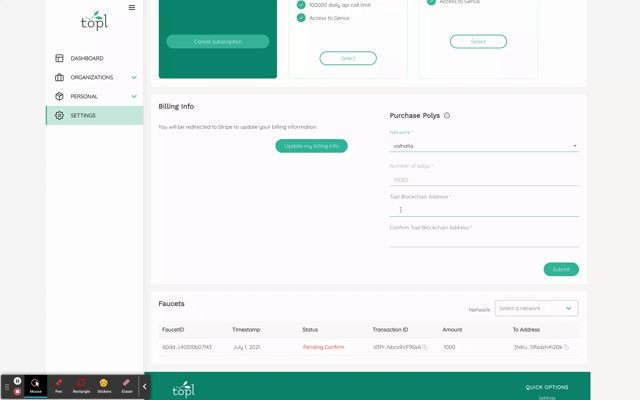This screenshot has height=400, width=640.
Task: Expand the Personal chevron
Action: coord(134,96)
